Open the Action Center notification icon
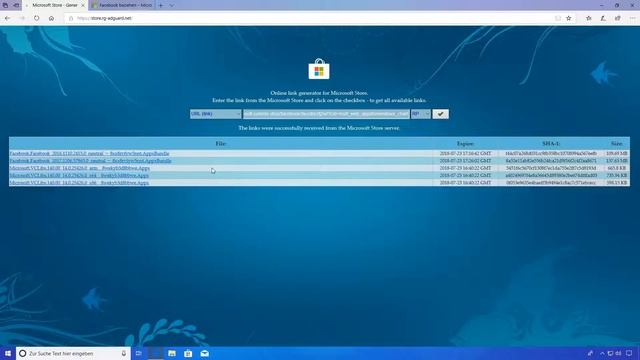The image size is (640, 360). coord(629,353)
